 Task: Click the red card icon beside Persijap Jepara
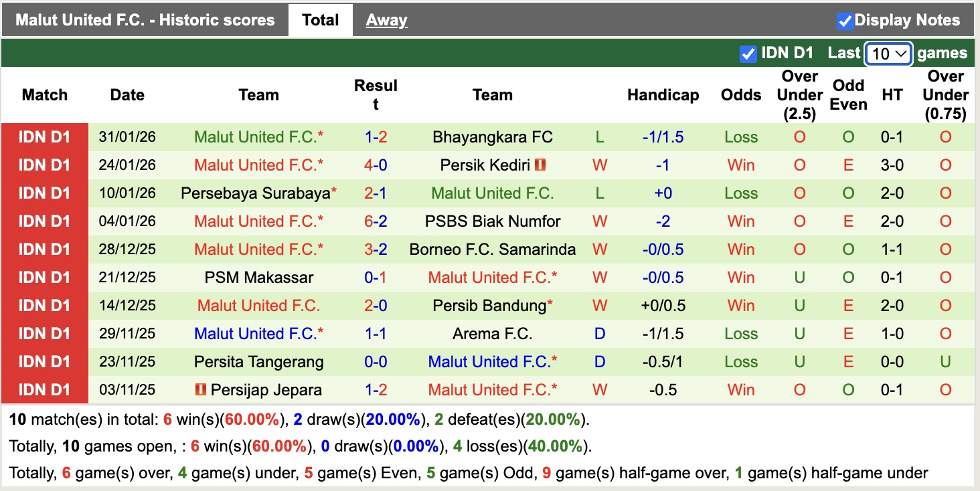tap(201, 389)
